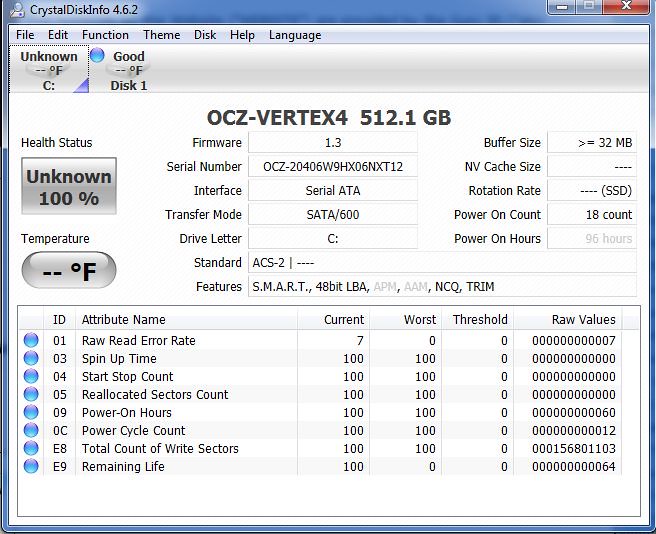This screenshot has height=534, width=656.
Task: Click the Serial Number field OCZ-20406W9HX06NXT12
Action: click(x=333, y=167)
